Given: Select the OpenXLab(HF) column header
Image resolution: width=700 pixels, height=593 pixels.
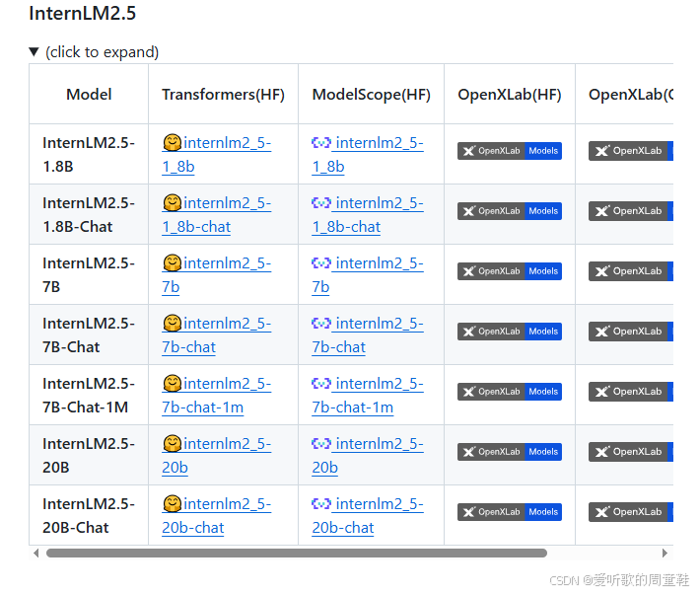Looking at the screenshot, I should click(510, 95).
